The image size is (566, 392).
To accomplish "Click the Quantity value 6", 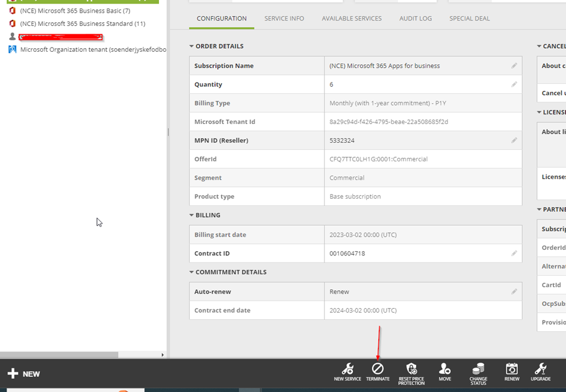I will 331,84.
